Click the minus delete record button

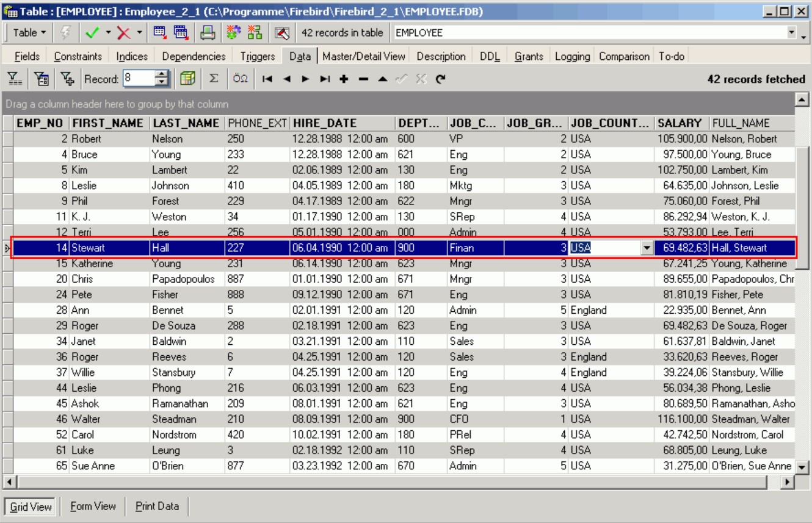tap(363, 79)
